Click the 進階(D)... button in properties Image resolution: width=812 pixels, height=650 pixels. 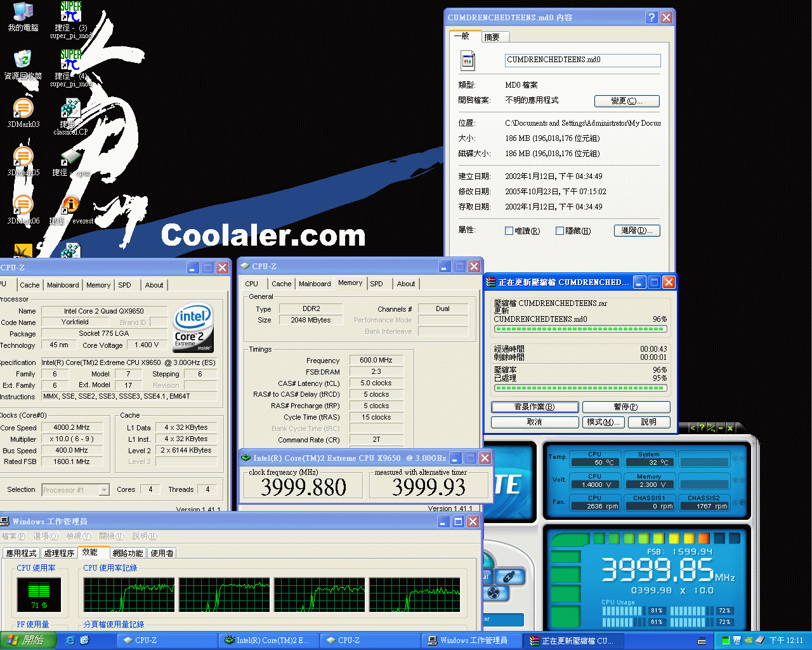tap(637, 230)
